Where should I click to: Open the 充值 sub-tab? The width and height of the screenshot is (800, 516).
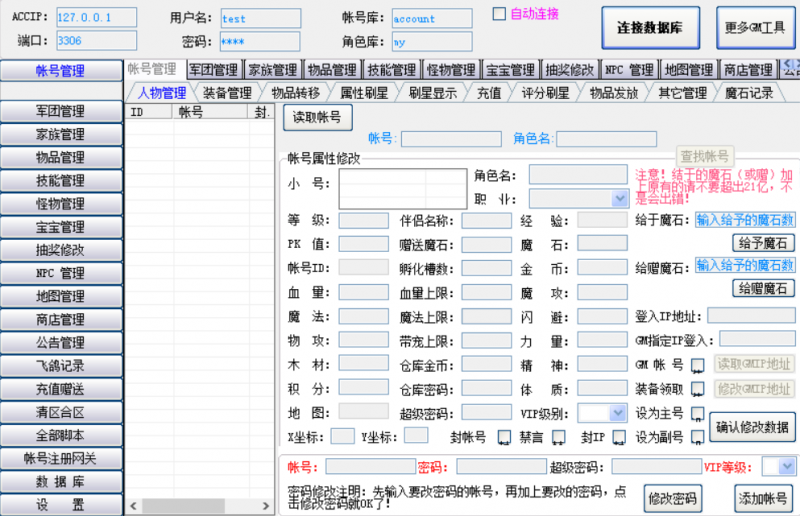point(489,93)
